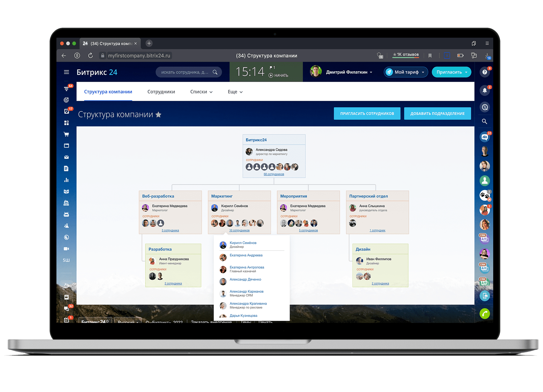Switch to Структура компании tab
The width and height of the screenshot is (543, 392).
point(108,92)
